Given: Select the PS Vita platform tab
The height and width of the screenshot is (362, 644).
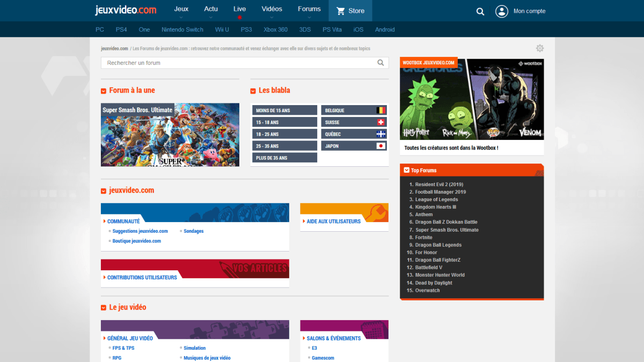Looking at the screenshot, I should (x=333, y=29).
